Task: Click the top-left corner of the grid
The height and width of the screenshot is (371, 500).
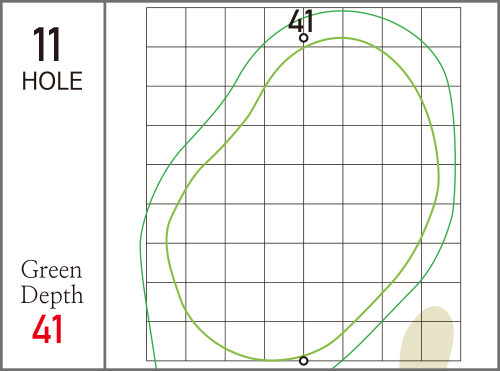Action: [x=147, y=8]
